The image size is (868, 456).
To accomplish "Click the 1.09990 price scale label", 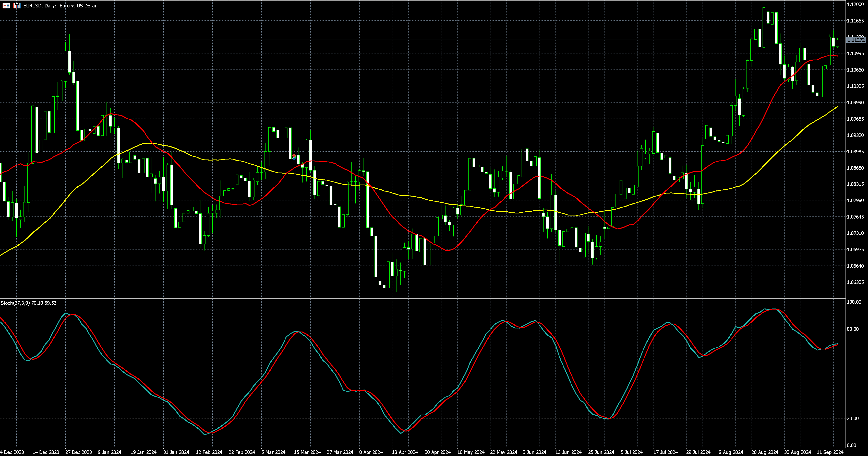I will [855, 102].
